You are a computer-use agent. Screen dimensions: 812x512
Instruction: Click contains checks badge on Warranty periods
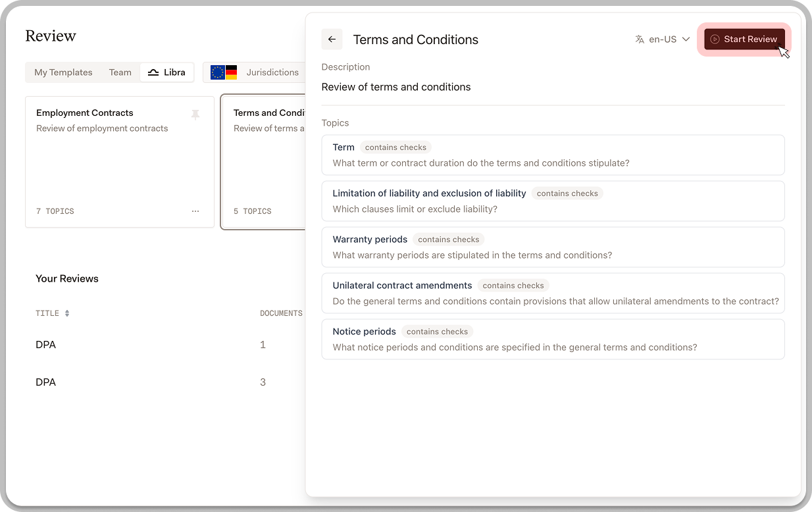point(449,240)
